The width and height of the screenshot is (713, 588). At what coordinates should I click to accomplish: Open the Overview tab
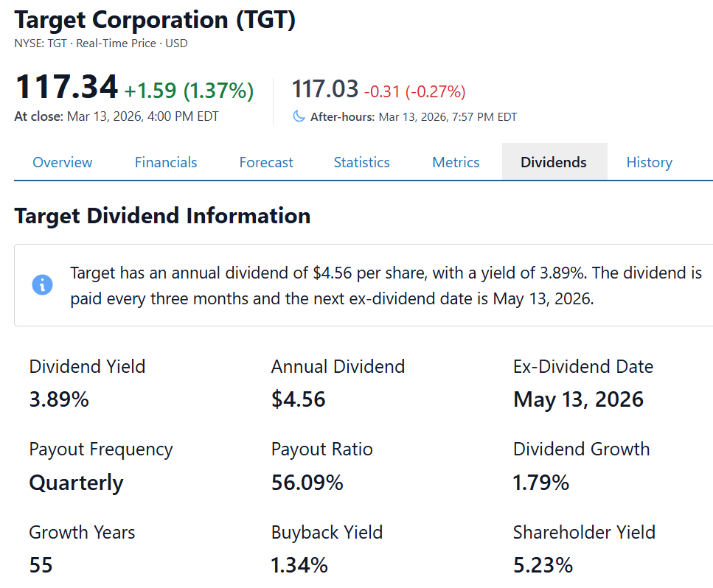[x=63, y=162]
